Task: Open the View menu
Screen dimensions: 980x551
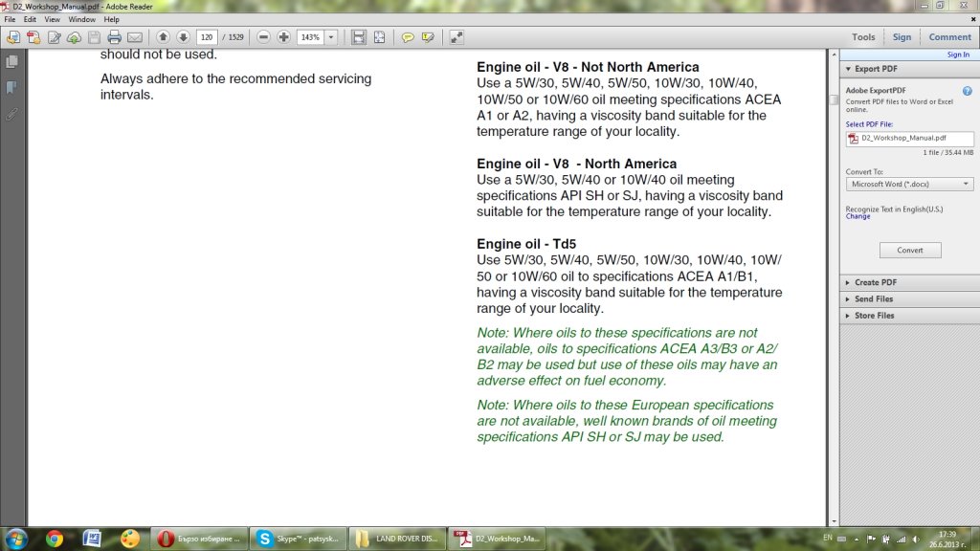Action: coord(52,19)
